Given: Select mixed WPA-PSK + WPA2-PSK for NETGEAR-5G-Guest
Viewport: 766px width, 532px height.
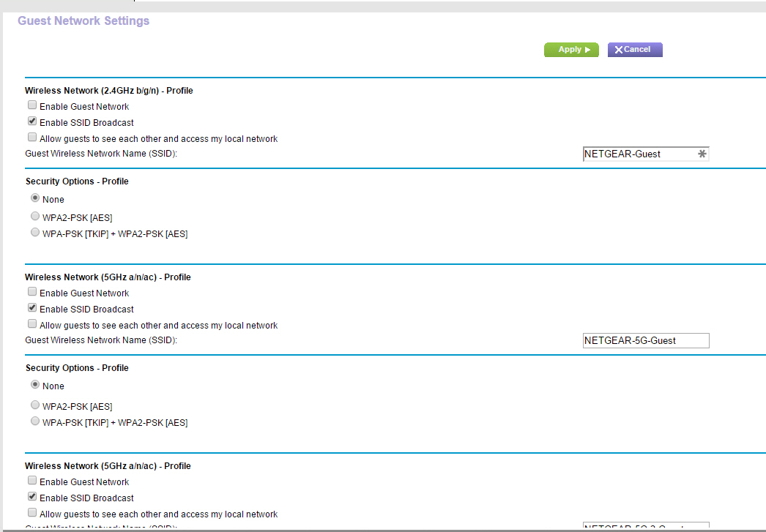Looking at the screenshot, I should [35, 422].
